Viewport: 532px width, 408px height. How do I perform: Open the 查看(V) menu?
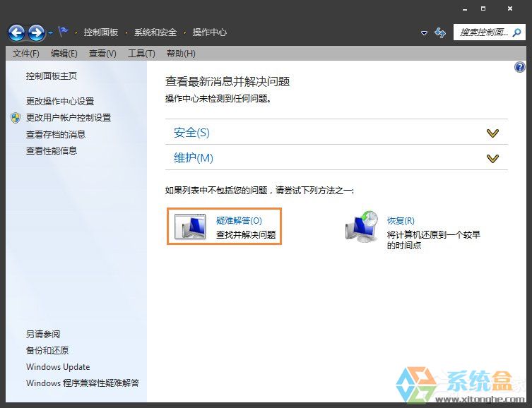coord(102,54)
